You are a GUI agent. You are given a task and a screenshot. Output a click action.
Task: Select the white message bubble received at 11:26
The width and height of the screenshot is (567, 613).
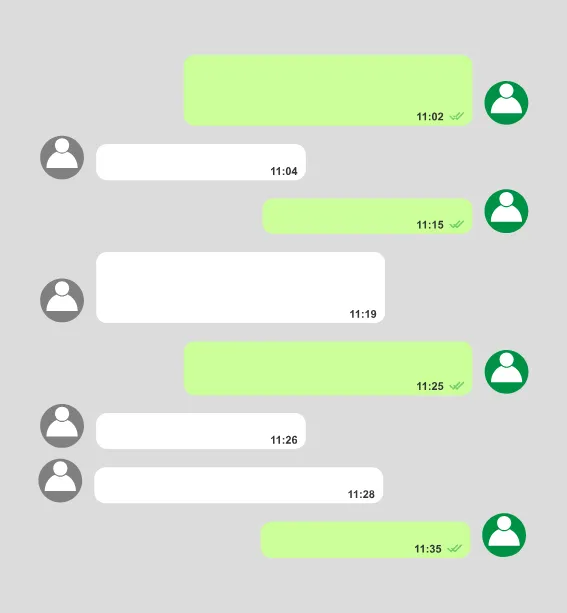click(201, 431)
